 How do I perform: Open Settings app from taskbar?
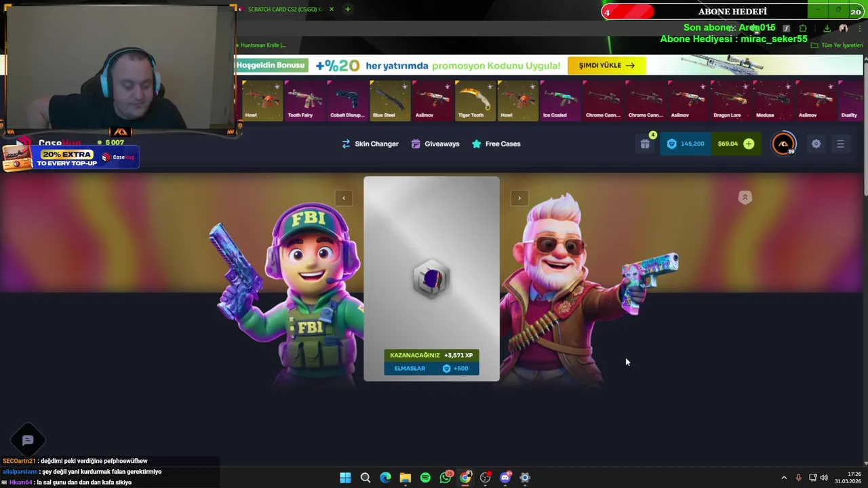525,478
